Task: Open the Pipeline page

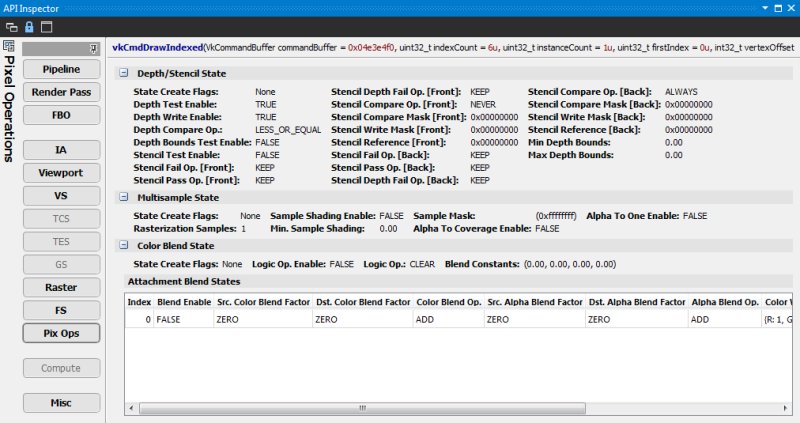Action: point(61,69)
